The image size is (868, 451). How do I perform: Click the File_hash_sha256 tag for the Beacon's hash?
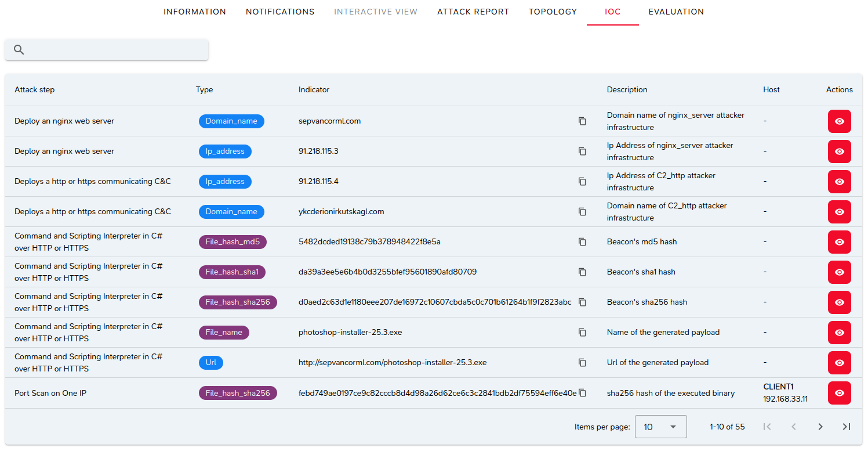pos(238,302)
